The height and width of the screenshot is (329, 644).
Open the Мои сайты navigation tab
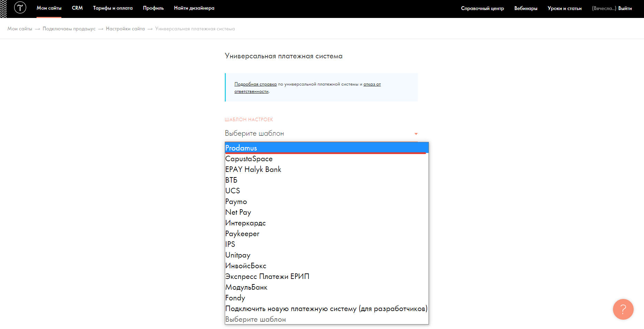[49, 8]
